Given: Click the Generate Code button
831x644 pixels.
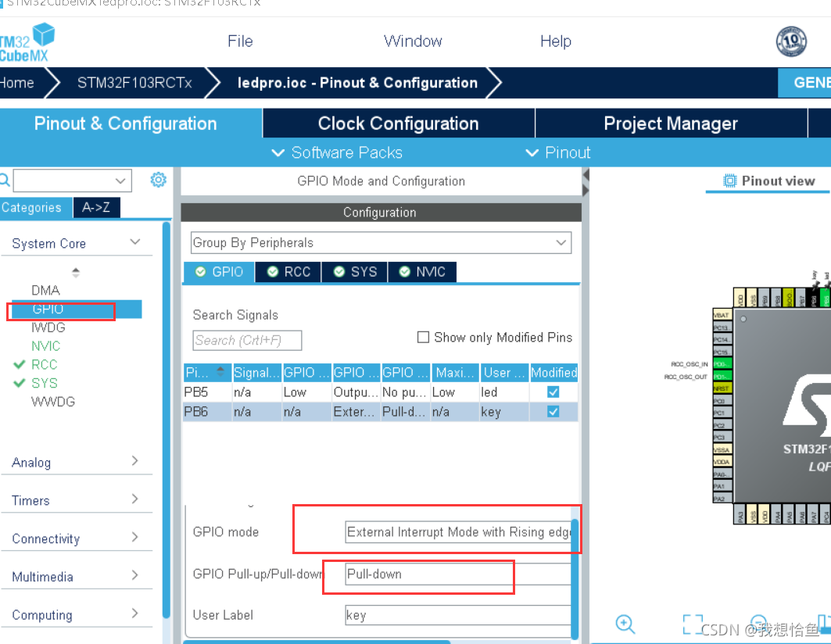Looking at the screenshot, I should click(804, 83).
